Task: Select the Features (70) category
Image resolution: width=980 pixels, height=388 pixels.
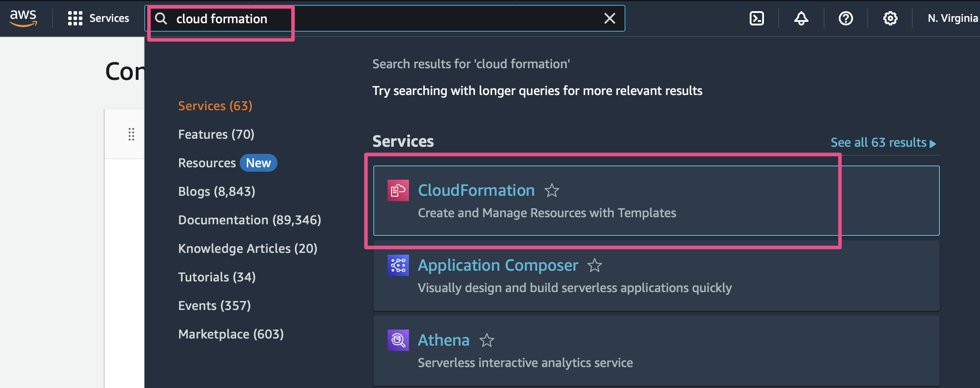Action: pos(216,134)
